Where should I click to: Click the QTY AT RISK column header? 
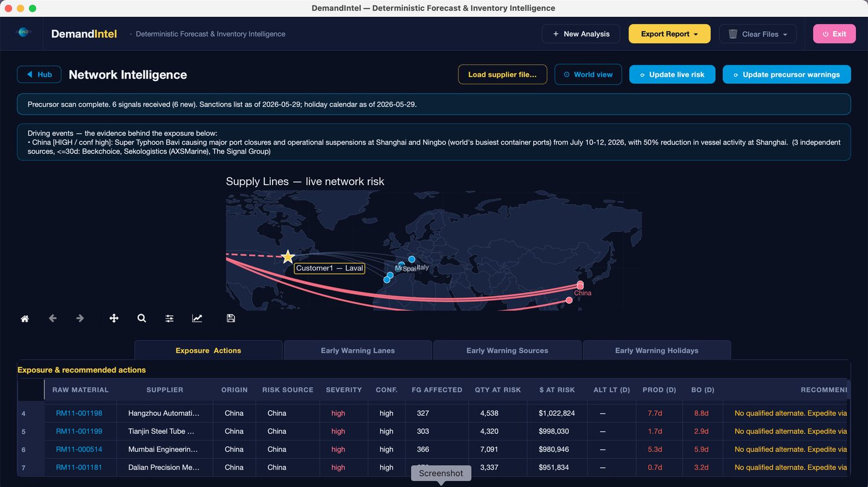tap(498, 390)
